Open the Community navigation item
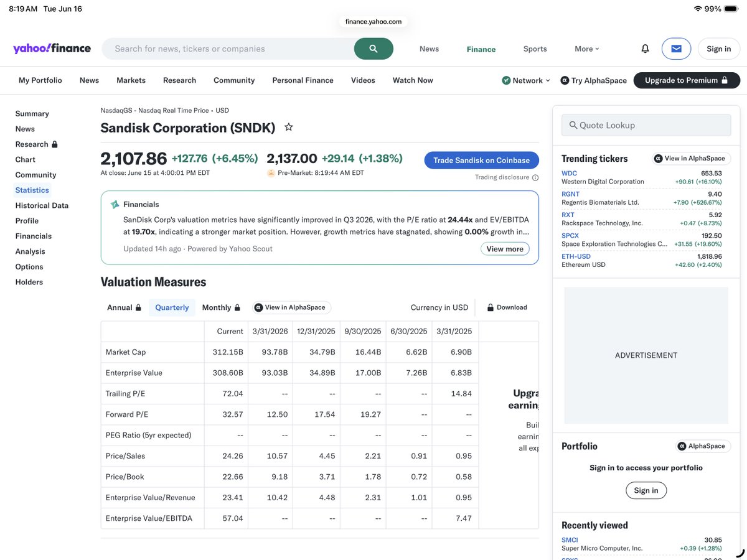This screenshot has height=560, width=747. pos(234,80)
